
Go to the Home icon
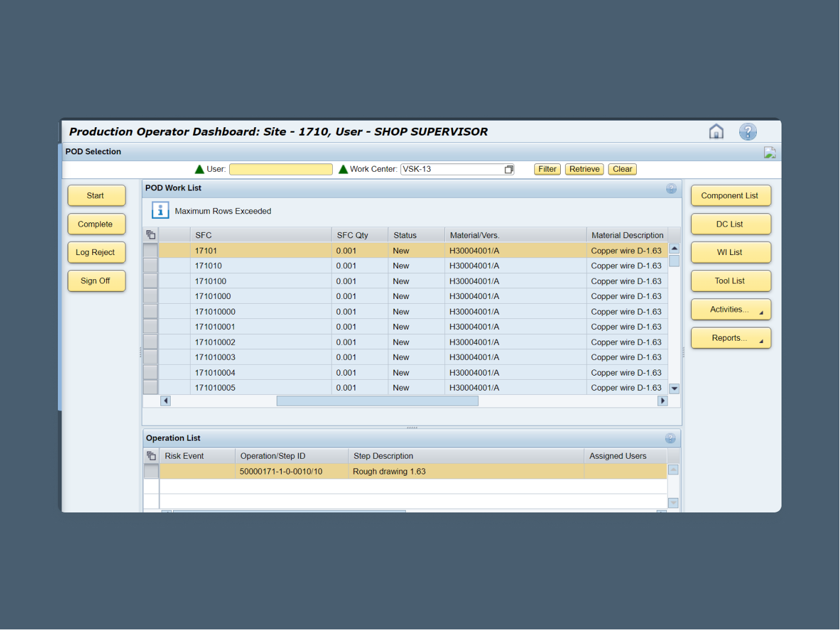click(716, 131)
